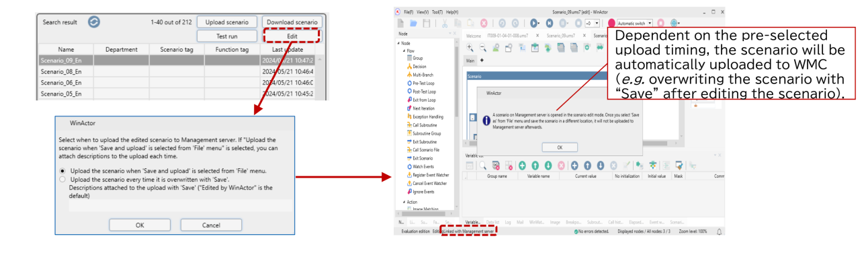
Task: Click the Zoom level: 100% status entry
Action: [693, 231]
